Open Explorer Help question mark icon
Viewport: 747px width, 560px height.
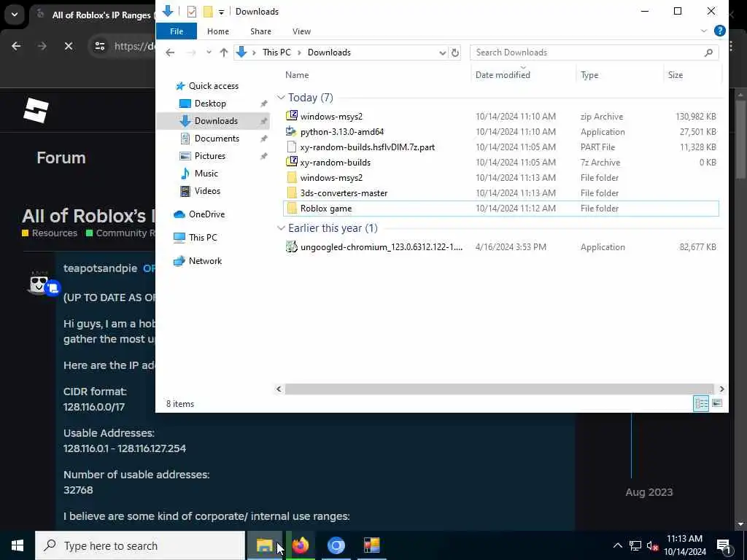tap(719, 31)
